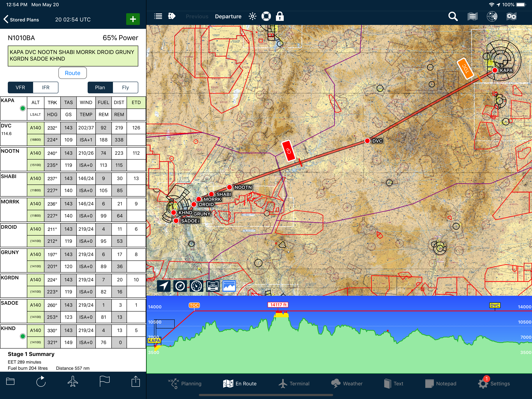Toggle the map lock padlock icon

[x=279, y=16]
